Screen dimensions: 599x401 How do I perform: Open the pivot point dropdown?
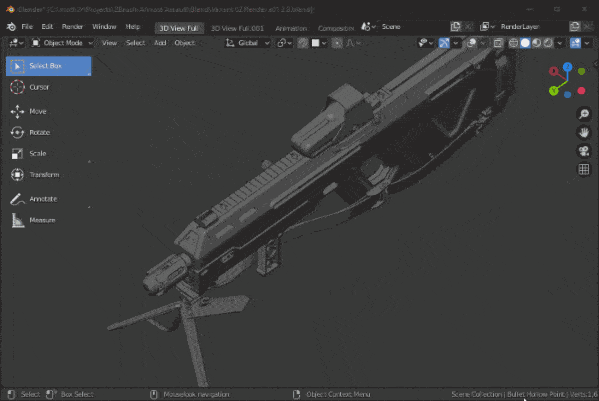pyautogui.click(x=285, y=43)
